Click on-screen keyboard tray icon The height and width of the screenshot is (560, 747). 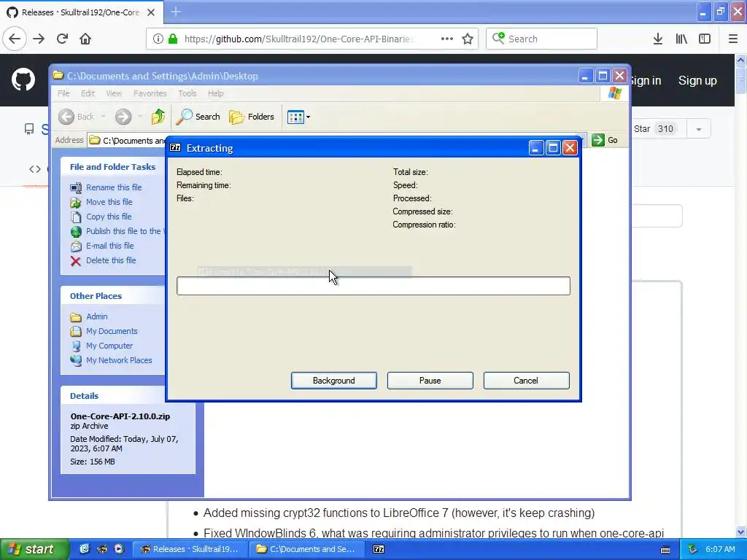(x=665, y=550)
